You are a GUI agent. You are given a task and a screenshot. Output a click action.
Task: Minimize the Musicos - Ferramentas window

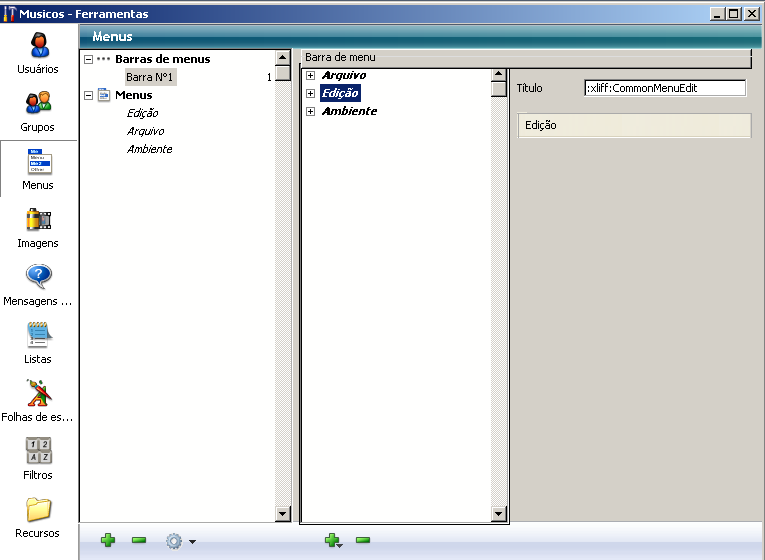click(717, 14)
